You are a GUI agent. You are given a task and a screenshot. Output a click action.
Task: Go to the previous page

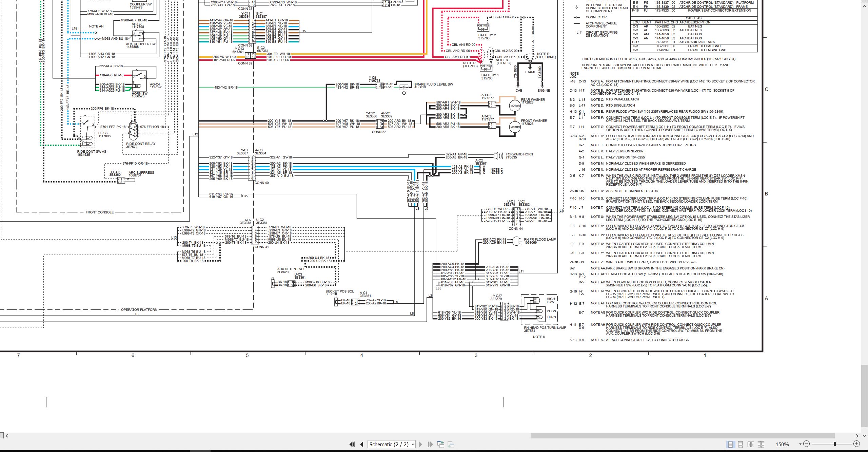[x=362, y=444]
